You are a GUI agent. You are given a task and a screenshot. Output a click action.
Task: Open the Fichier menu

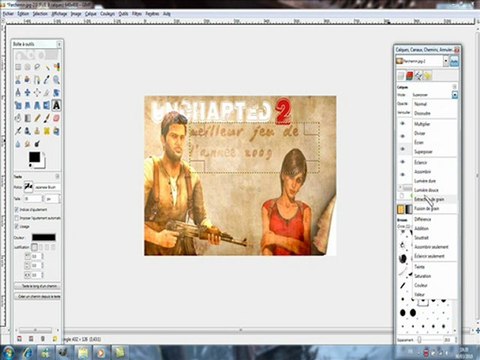tap(8, 14)
